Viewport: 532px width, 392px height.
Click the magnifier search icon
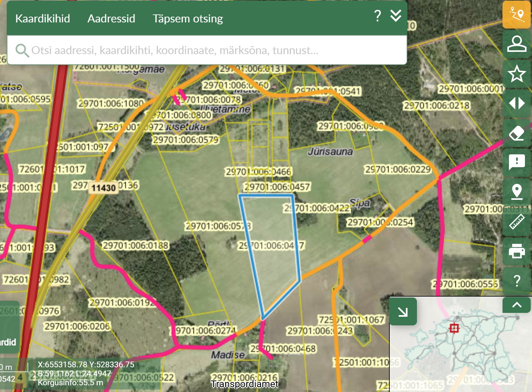(22, 50)
